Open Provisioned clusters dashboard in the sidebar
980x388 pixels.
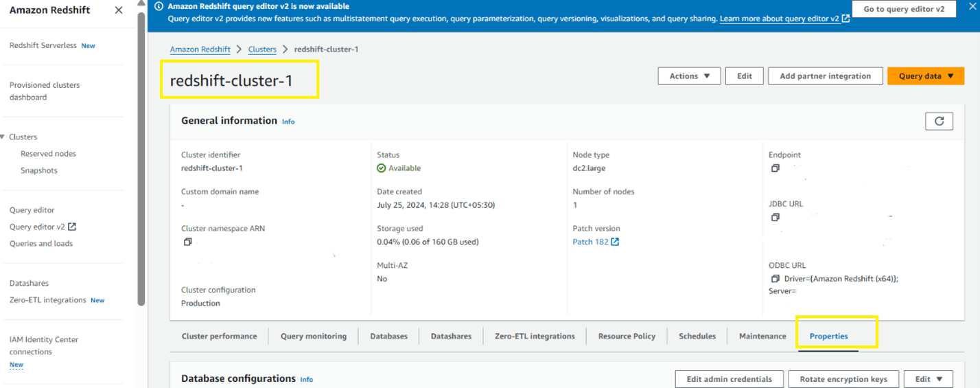pyautogui.click(x=45, y=91)
